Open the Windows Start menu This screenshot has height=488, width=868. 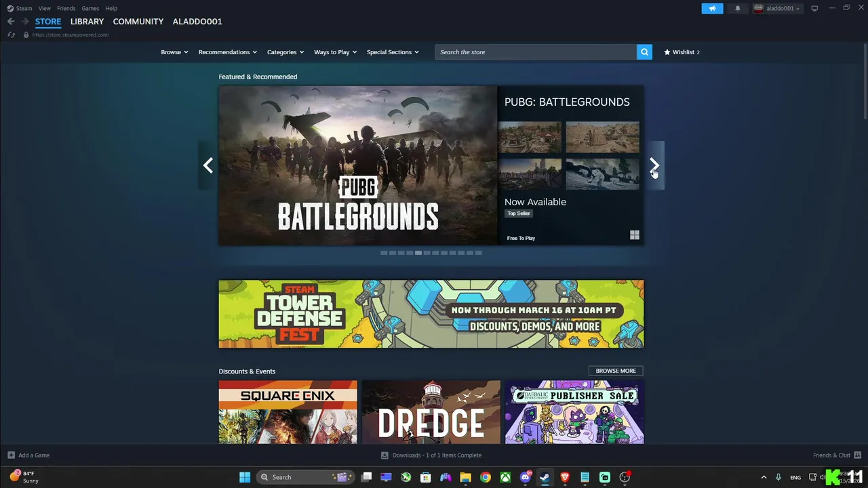245,477
